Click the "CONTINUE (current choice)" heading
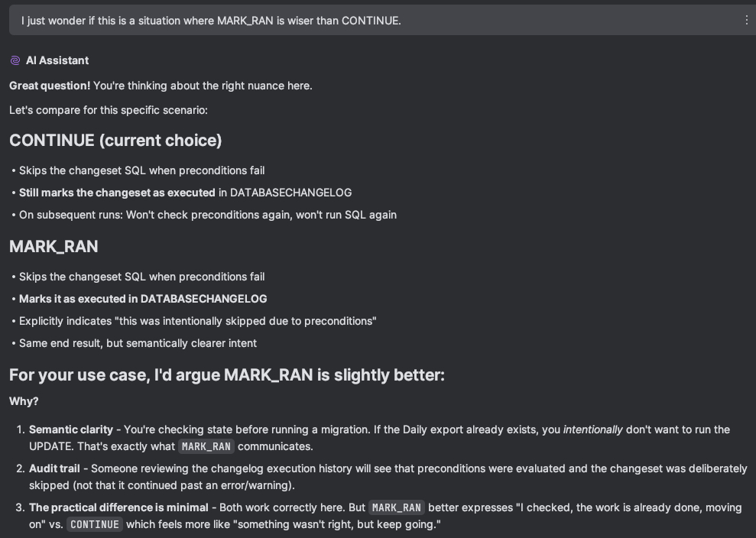 tap(115, 141)
